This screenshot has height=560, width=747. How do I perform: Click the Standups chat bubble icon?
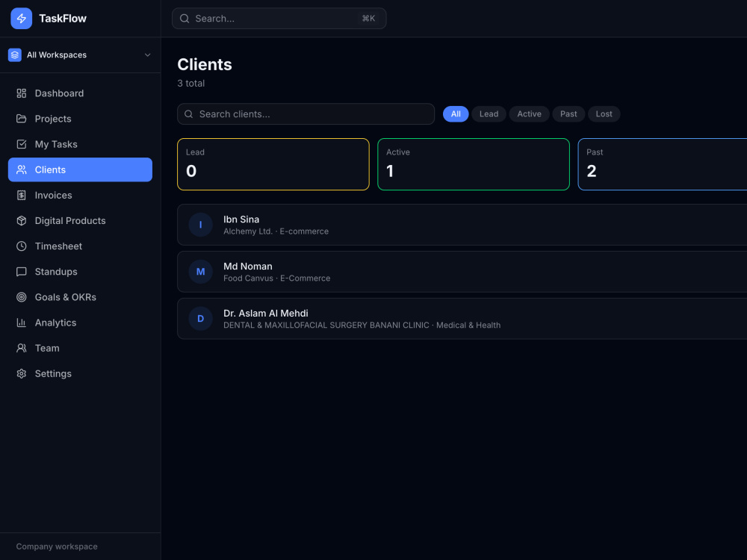(22, 272)
